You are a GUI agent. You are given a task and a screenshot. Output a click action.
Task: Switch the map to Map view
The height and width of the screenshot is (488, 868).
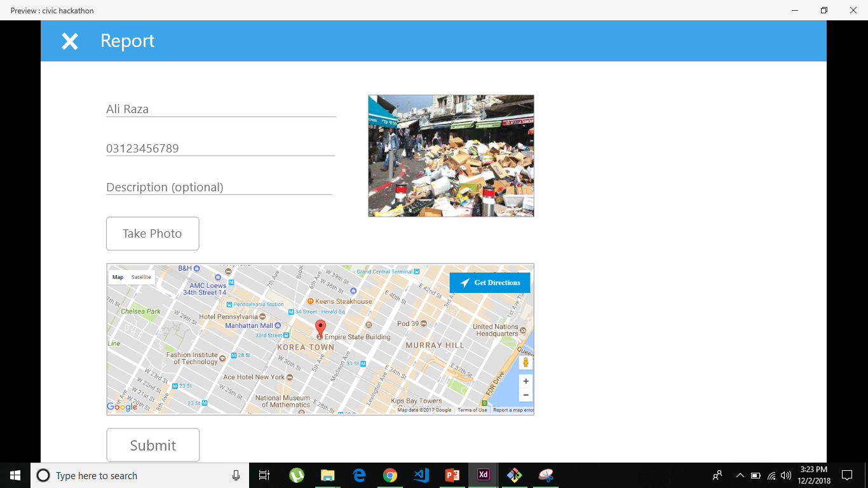(118, 277)
